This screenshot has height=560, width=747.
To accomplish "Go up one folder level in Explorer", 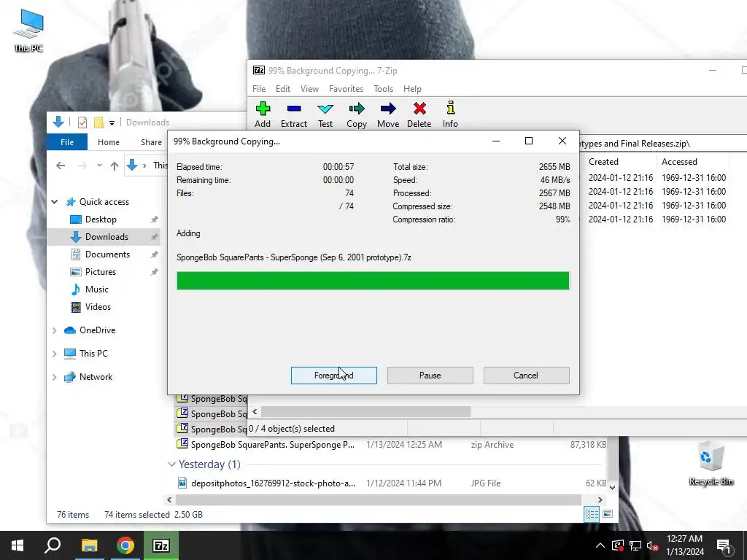I will (115, 166).
